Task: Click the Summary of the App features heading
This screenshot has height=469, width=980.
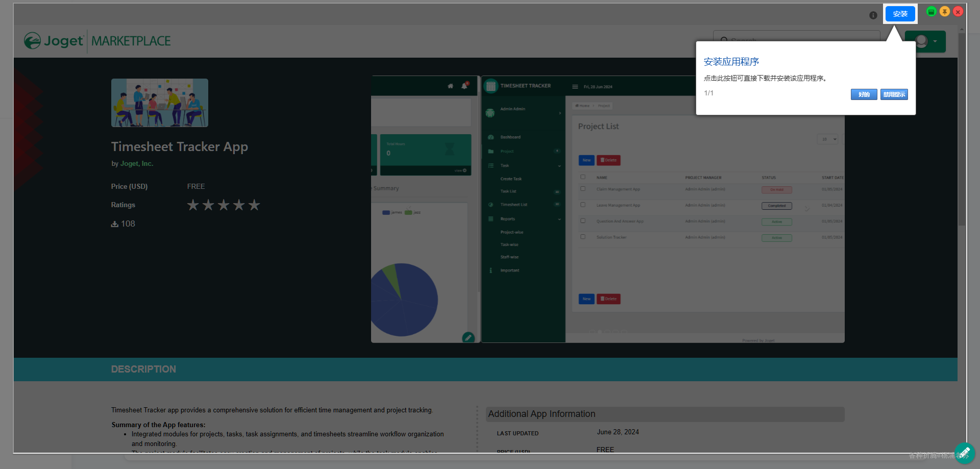Action: (159, 425)
